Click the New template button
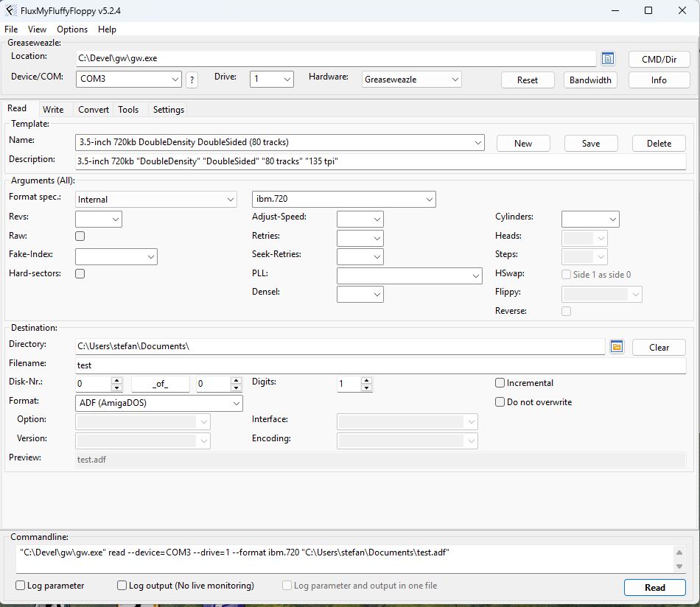The width and height of the screenshot is (700, 607). click(x=523, y=144)
